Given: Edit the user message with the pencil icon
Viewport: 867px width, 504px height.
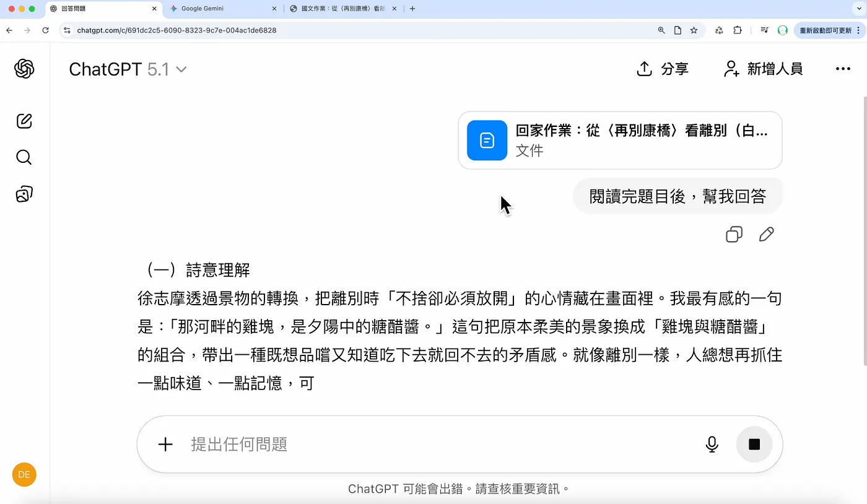Looking at the screenshot, I should coord(766,235).
